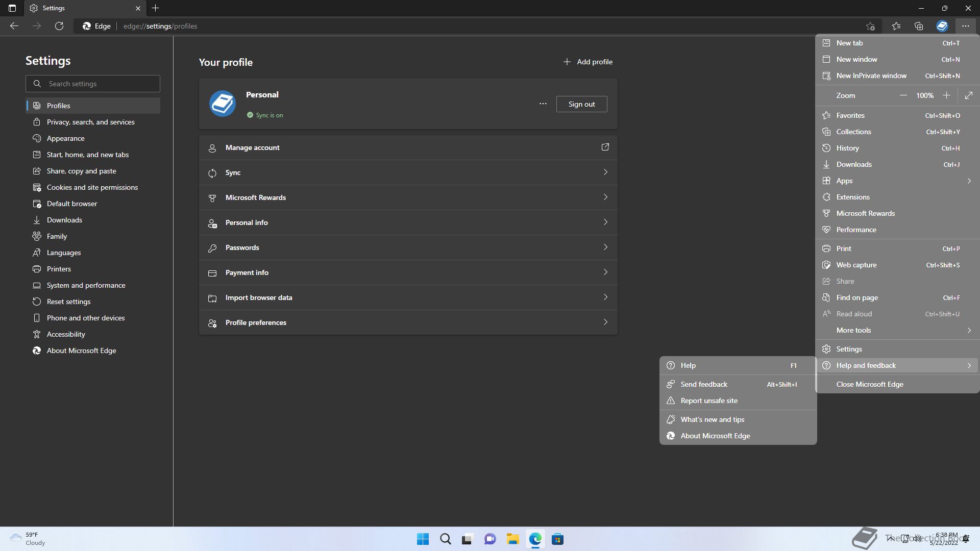Screen dimensions: 980x551
Task: Select Report unsafe site
Action: tap(738, 400)
